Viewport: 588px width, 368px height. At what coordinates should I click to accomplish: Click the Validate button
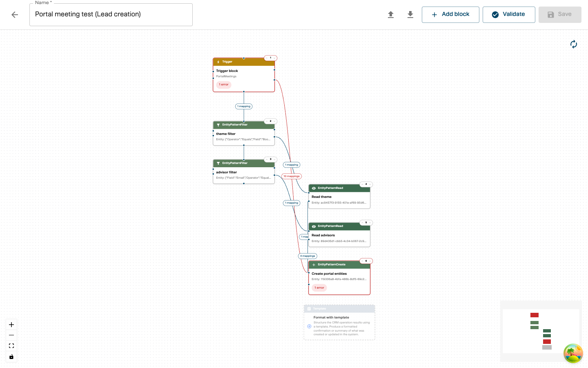pyautogui.click(x=509, y=14)
